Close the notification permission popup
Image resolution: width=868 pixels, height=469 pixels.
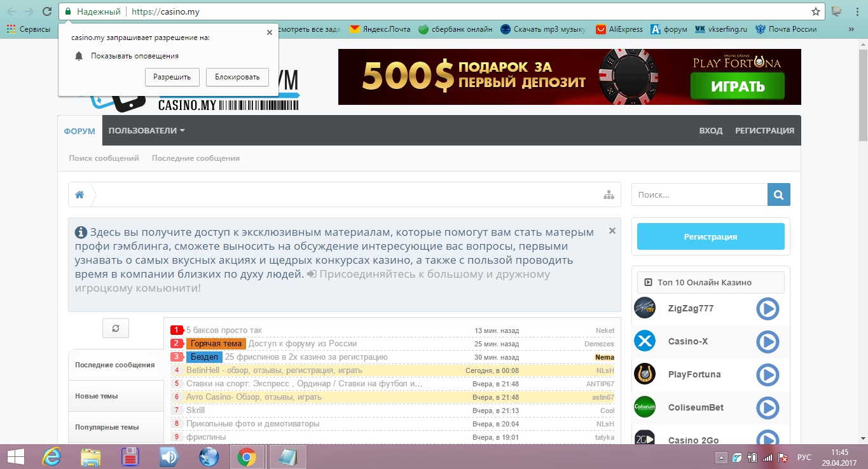[269, 32]
